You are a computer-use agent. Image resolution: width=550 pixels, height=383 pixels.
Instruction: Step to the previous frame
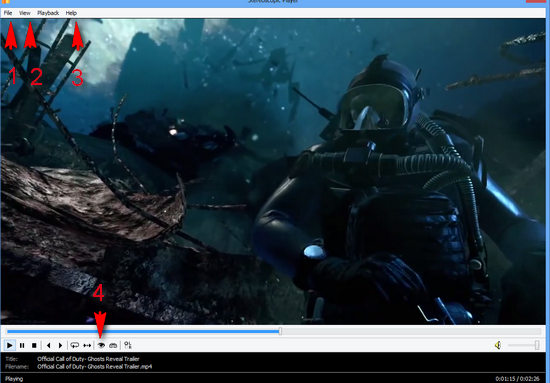pos(48,345)
